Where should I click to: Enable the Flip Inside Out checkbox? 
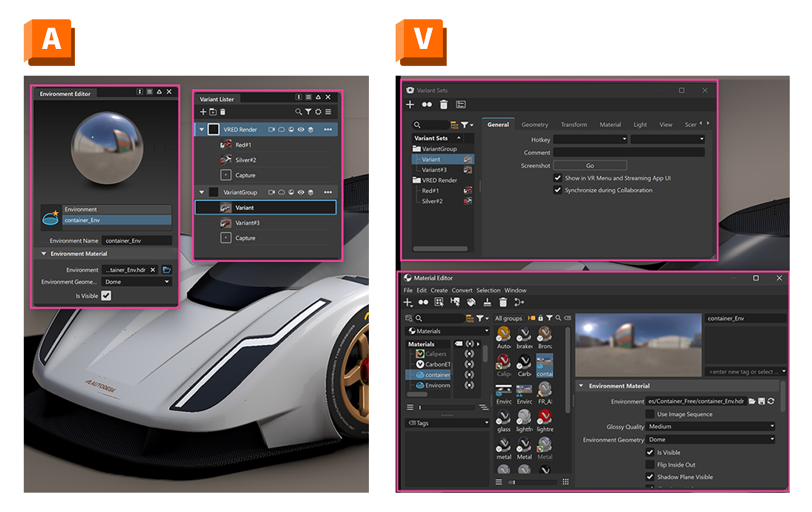point(650,465)
